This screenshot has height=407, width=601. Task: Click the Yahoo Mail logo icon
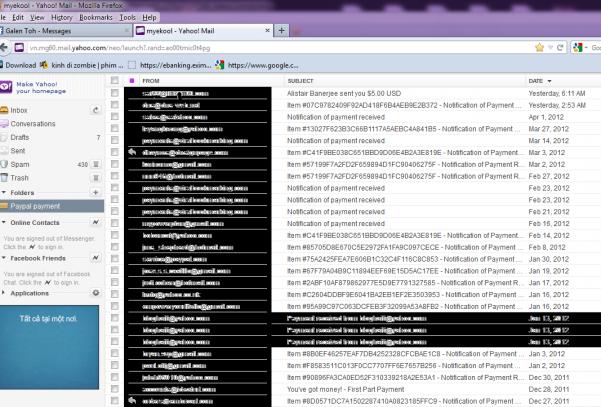(x=6, y=87)
